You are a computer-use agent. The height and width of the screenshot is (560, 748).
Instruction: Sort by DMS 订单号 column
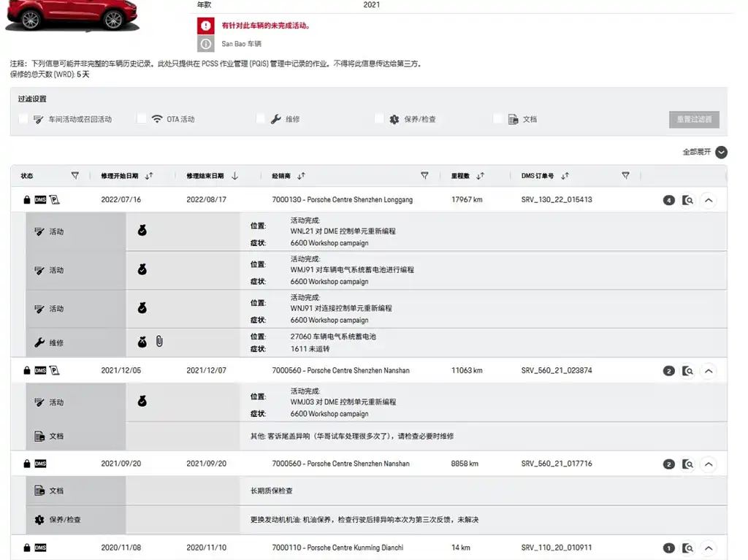point(565,175)
